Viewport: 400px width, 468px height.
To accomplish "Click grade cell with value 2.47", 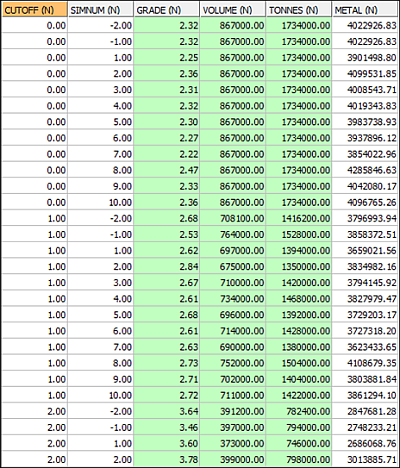I will (x=166, y=170).
